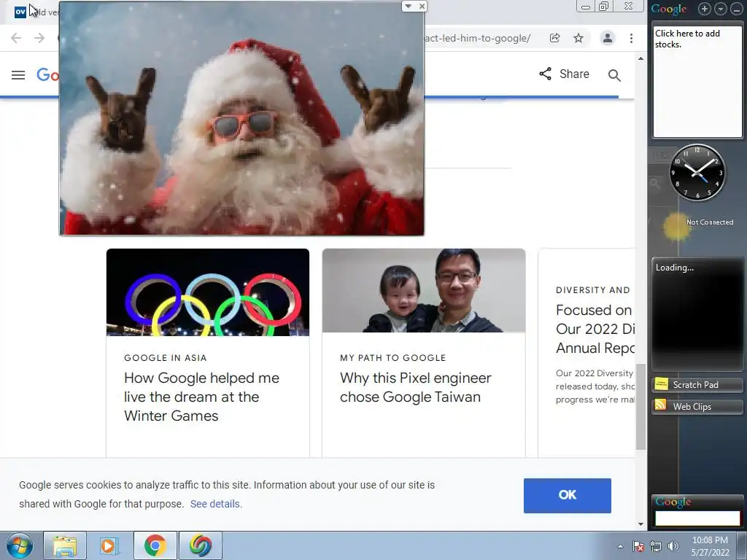Screen dimensions: 747x560
Task: Show hidden tray icons arrow
Action: (620, 546)
